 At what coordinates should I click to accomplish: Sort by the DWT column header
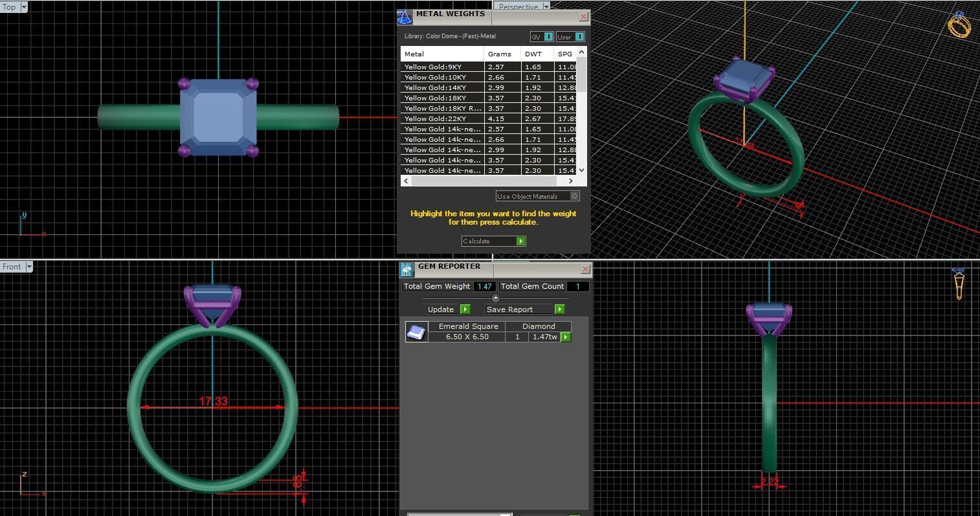click(x=537, y=54)
